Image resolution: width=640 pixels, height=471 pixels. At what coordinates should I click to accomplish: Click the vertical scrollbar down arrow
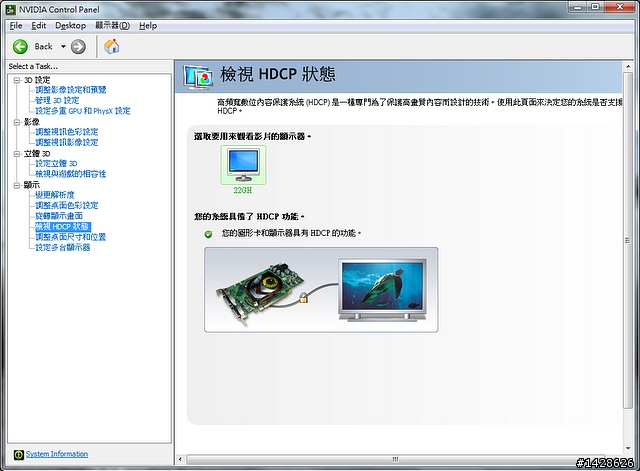(628, 449)
